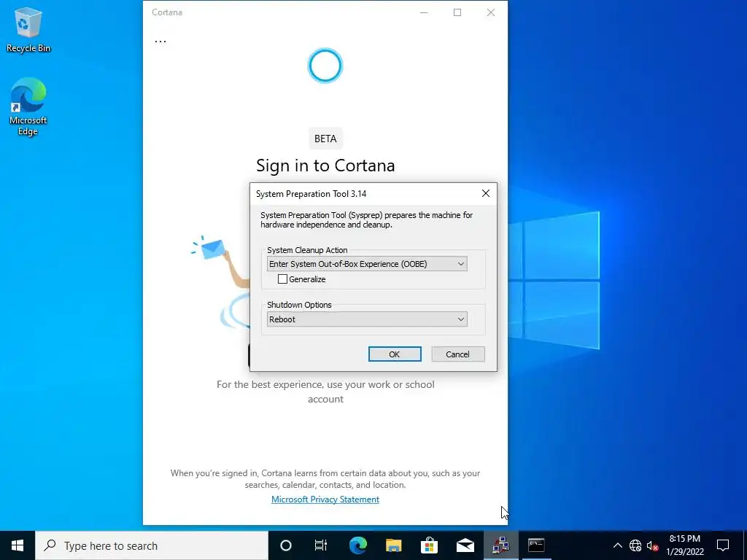Open Microsoft Store from the taskbar

(x=429, y=545)
